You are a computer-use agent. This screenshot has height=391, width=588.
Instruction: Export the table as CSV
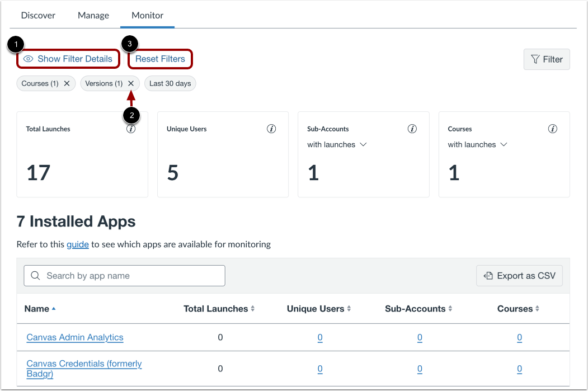pos(519,276)
